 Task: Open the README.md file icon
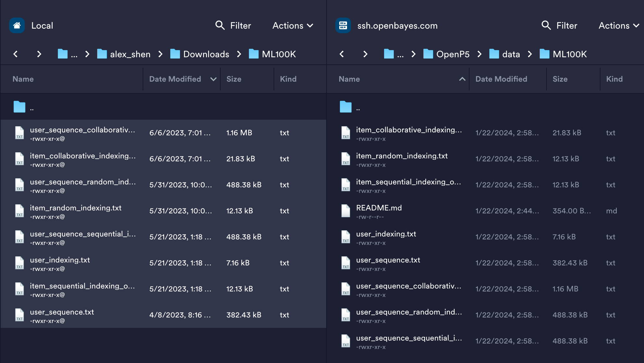[346, 211]
